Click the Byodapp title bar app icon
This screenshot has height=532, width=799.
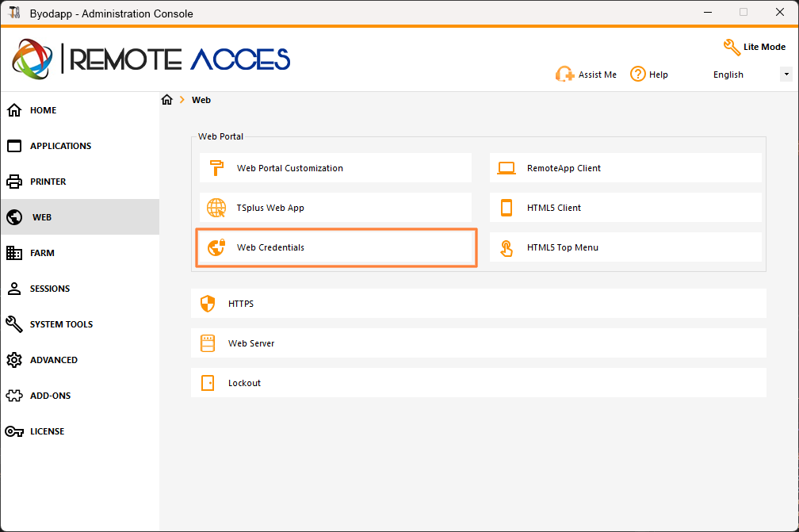coord(14,13)
